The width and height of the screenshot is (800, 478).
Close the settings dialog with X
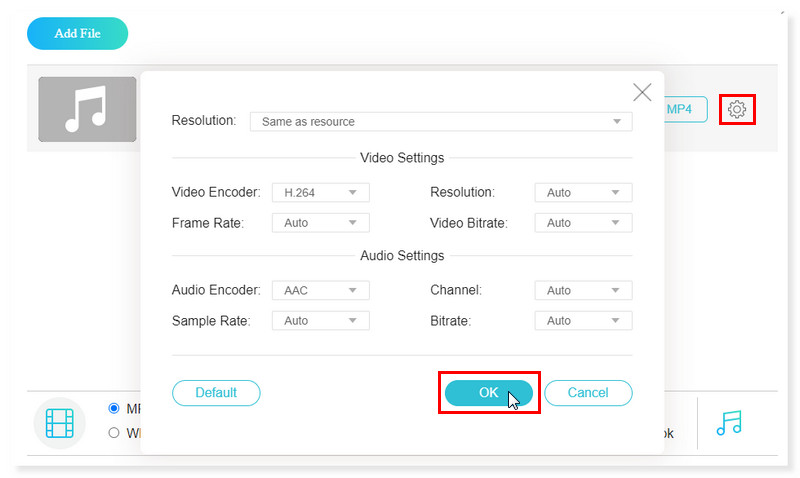642,92
